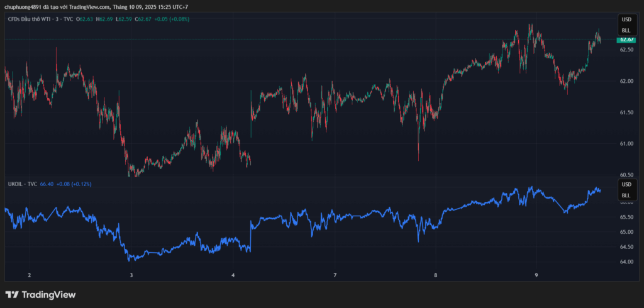Click the 65.00 level on UKOIL price scale
The image size is (644, 308).
(x=626, y=232)
